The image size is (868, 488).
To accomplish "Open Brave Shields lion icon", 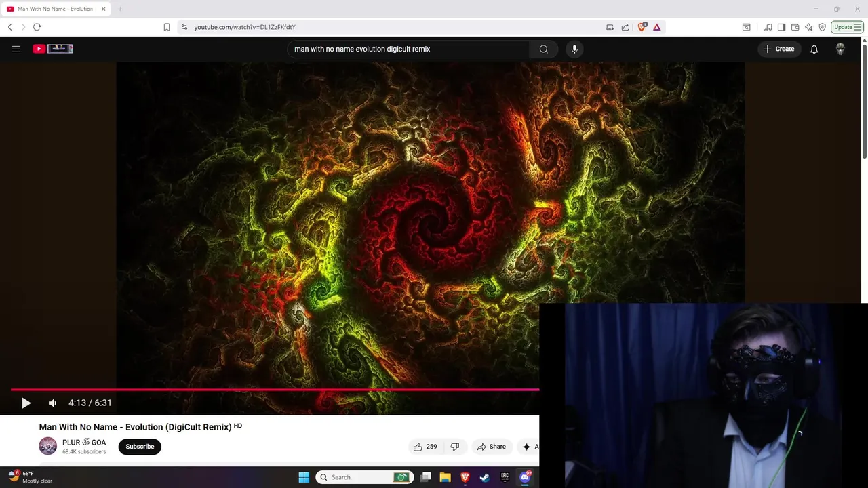I will click(642, 27).
